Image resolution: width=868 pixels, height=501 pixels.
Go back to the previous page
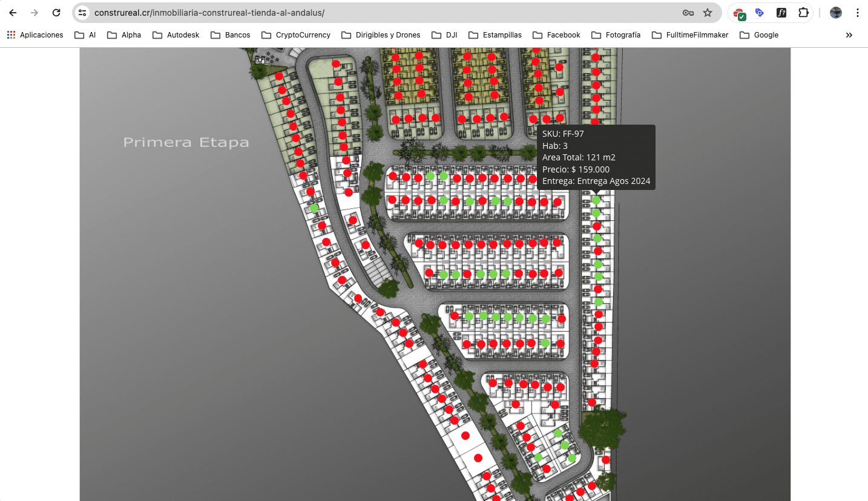pos(13,13)
